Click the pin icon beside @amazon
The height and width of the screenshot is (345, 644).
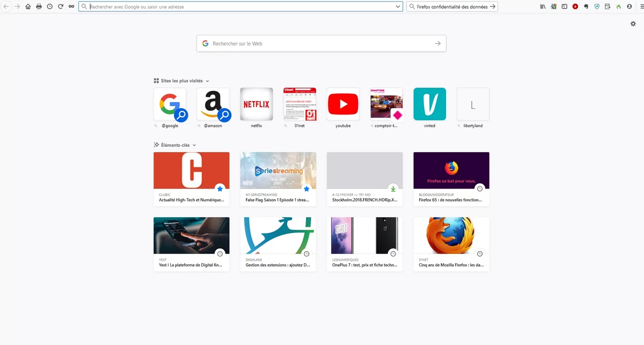click(200, 126)
